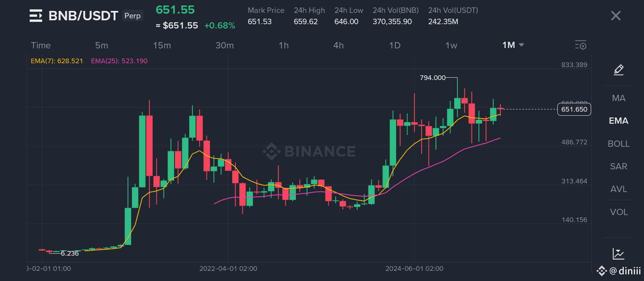Select the 1D timeframe
Viewport: 644px width, 281px height.
click(x=395, y=45)
